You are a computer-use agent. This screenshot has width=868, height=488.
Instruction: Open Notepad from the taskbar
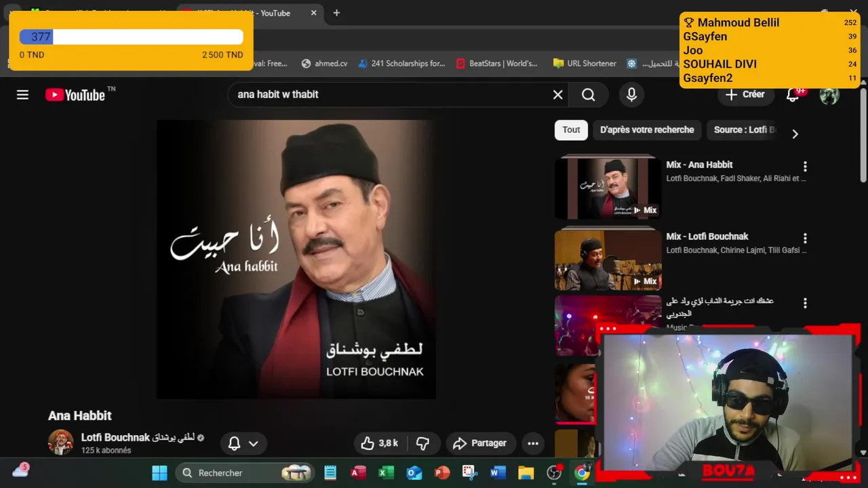pyautogui.click(x=330, y=472)
